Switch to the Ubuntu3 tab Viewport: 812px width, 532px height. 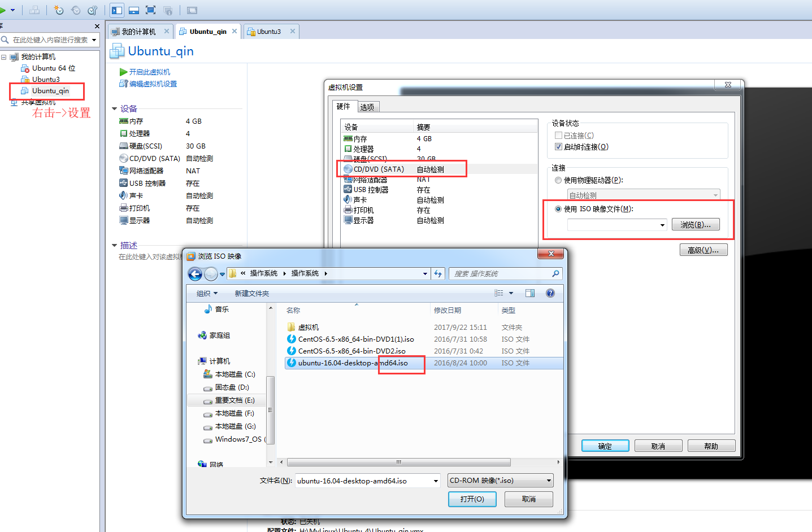(271, 32)
